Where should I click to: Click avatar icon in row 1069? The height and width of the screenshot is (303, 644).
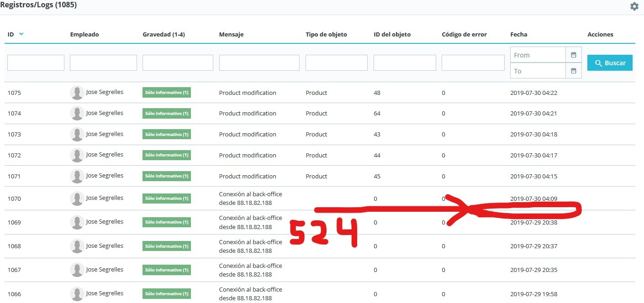click(77, 222)
